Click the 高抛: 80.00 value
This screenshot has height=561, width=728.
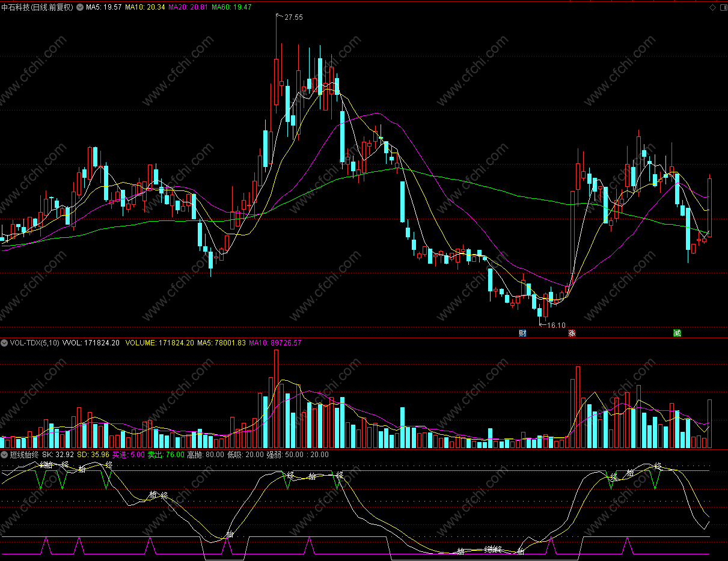click(206, 455)
